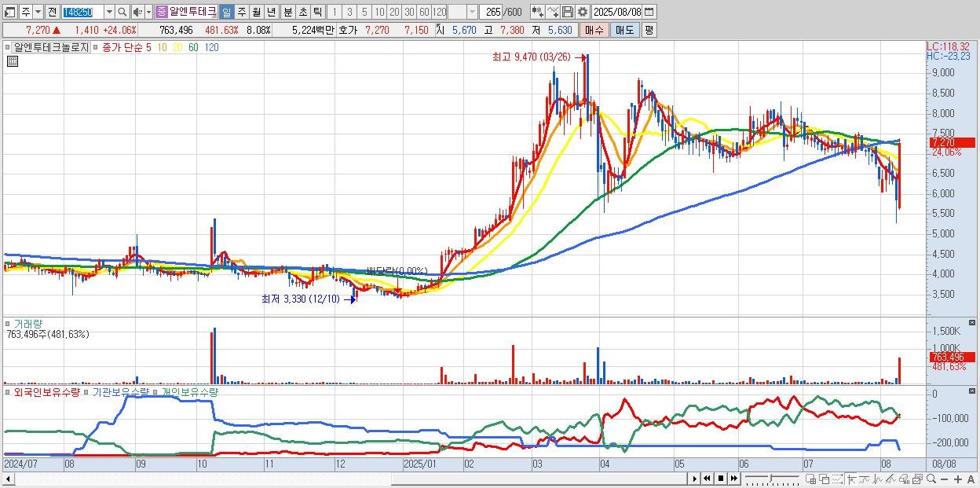Click the crosshair cursor tool icon
Viewport: 980px width, 488px height.
point(852,479)
